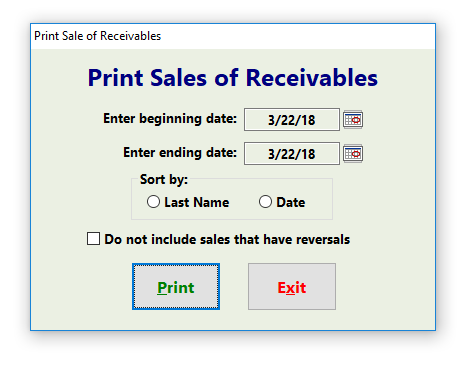Open the calendar picker for ending date
Screen dimensions: 471x370
353,154
